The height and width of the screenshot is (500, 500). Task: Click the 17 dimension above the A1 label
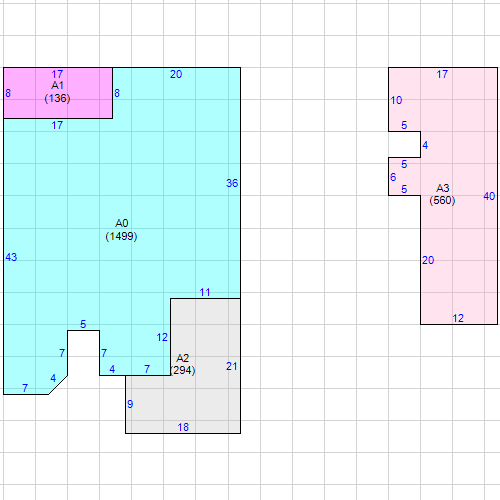click(57, 74)
